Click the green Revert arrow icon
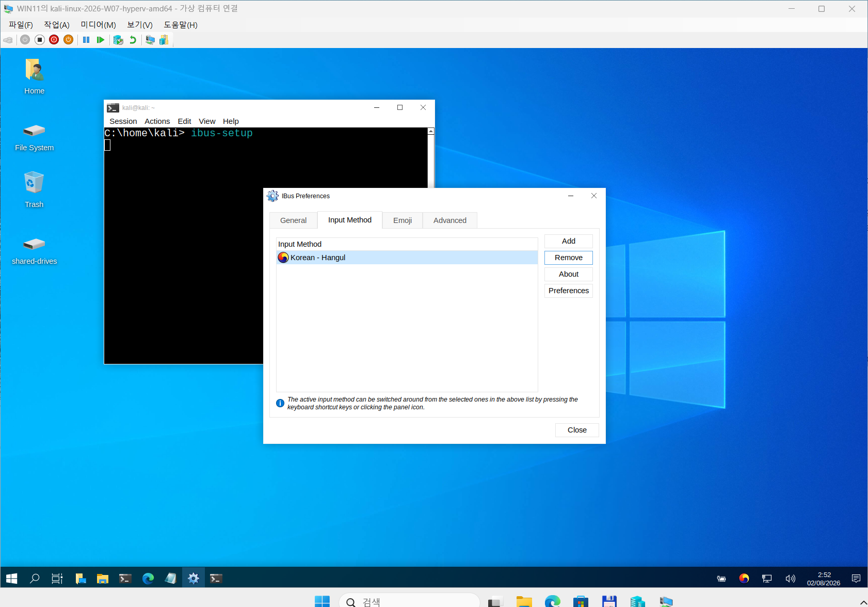 coord(133,40)
